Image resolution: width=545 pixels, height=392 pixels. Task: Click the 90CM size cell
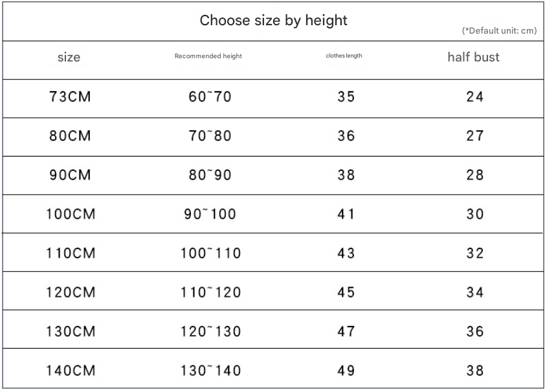tap(70, 175)
